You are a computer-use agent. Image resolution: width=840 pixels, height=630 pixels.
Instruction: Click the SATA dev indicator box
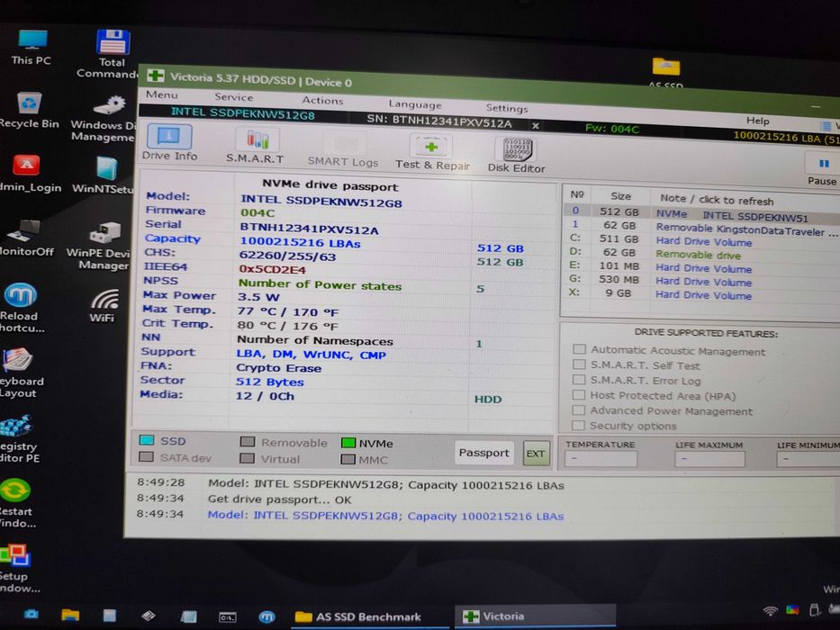click(146, 457)
